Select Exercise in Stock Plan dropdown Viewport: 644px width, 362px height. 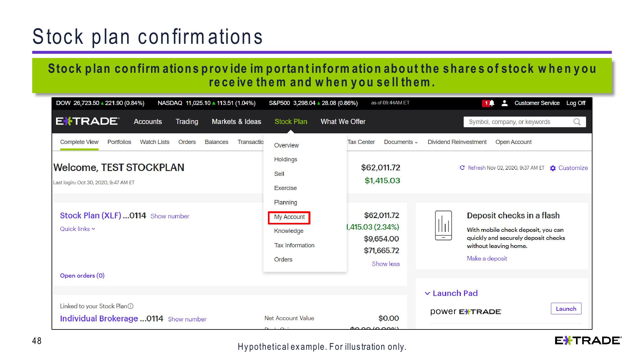coord(285,188)
